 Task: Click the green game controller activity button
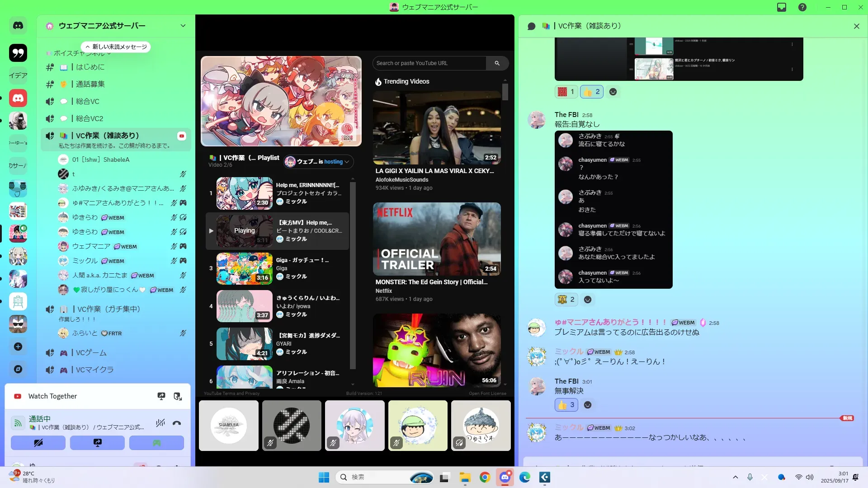[156, 443]
